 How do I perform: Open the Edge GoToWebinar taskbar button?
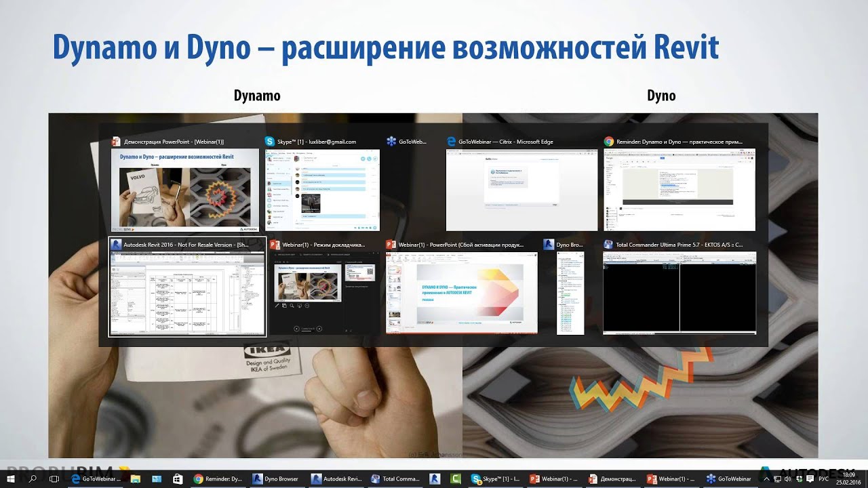pos(96,479)
